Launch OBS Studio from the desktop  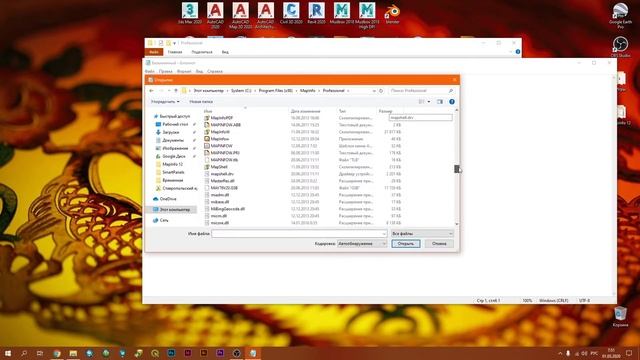point(620,47)
